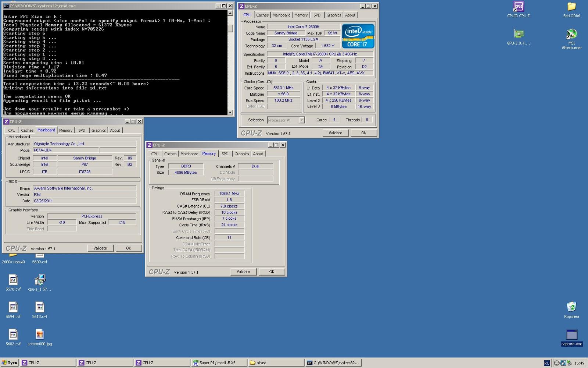
Task: Click the taskbar clock showing 15:49
Action: tap(580, 363)
